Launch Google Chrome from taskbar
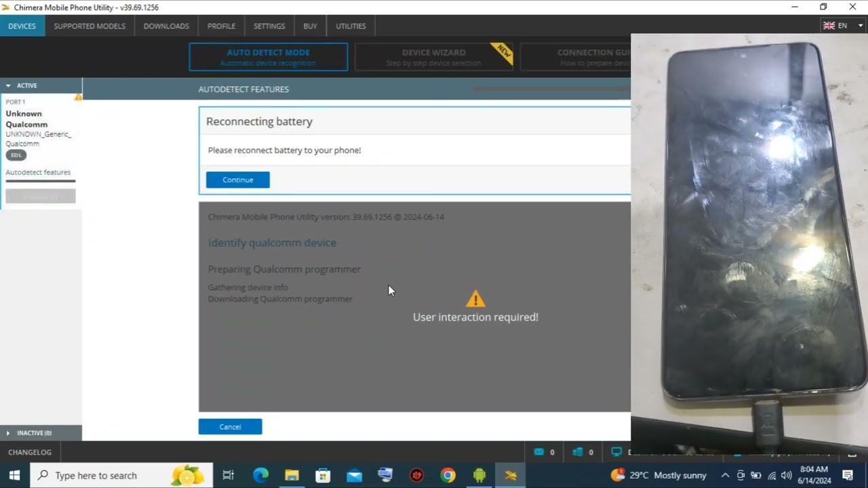Viewport: 868px width, 488px height. click(x=448, y=475)
